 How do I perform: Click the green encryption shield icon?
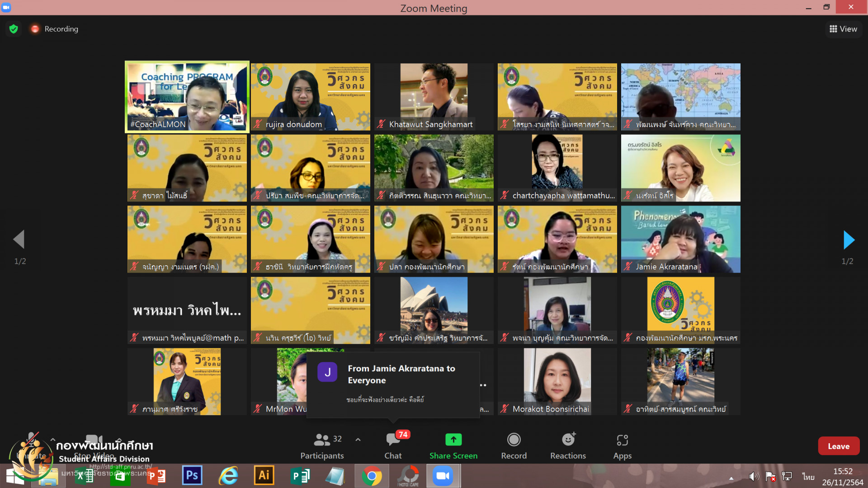click(14, 29)
